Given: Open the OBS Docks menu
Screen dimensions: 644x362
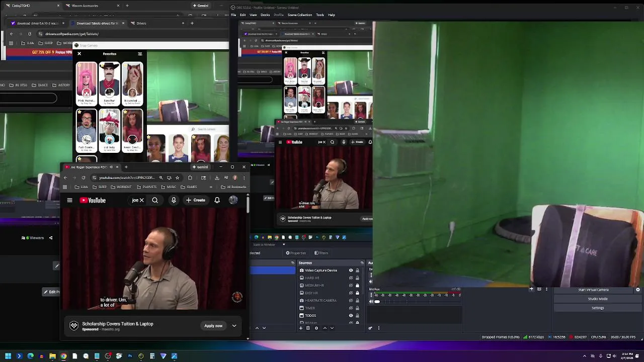Looking at the screenshot, I should coord(265,15).
